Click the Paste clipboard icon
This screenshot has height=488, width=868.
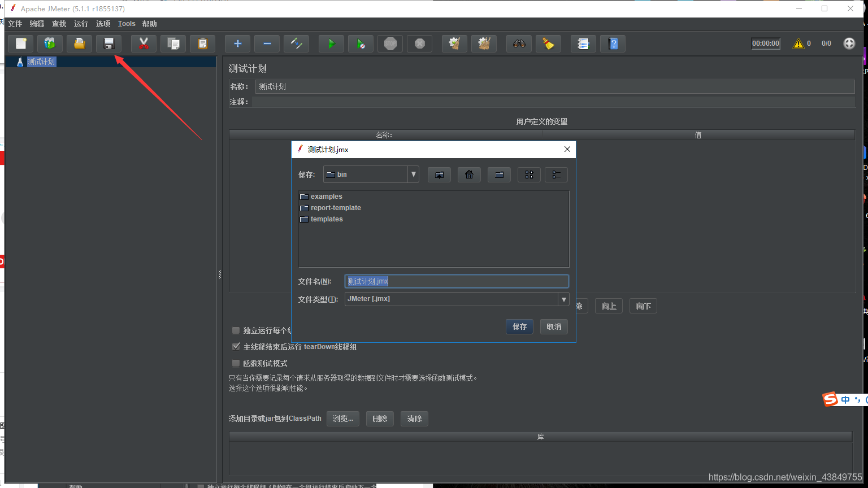coord(202,43)
